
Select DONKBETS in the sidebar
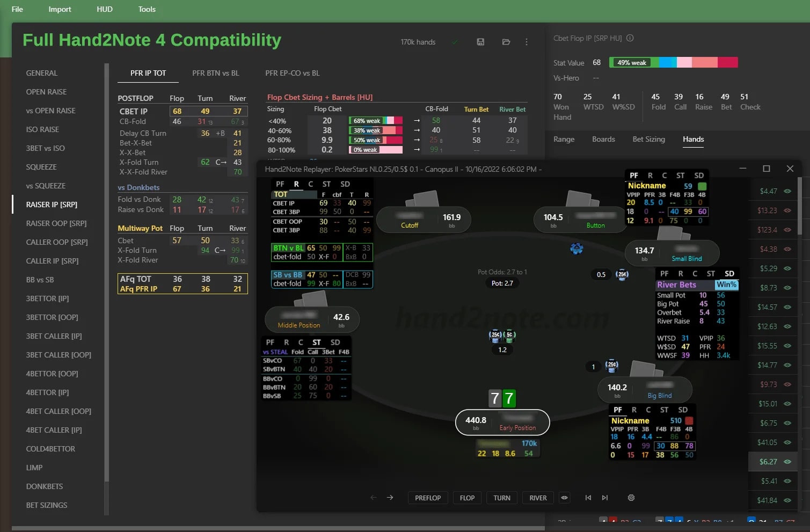pyautogui.click(x=45, y=486)
